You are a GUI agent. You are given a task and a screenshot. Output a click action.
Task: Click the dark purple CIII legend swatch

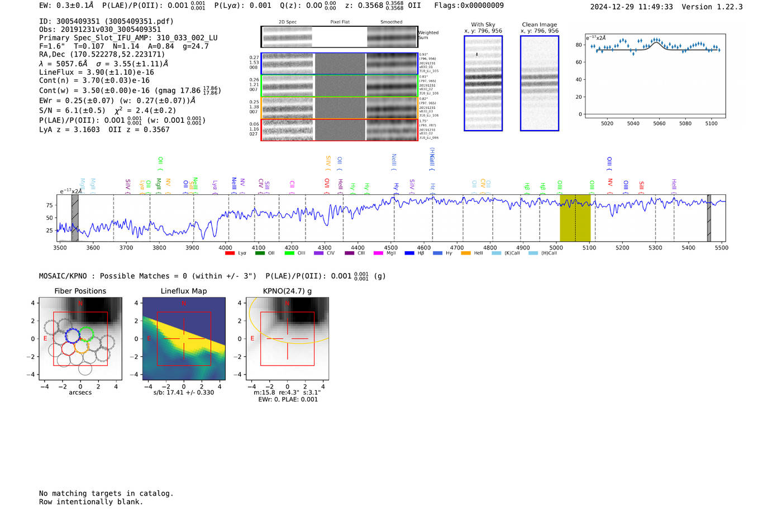350,253
